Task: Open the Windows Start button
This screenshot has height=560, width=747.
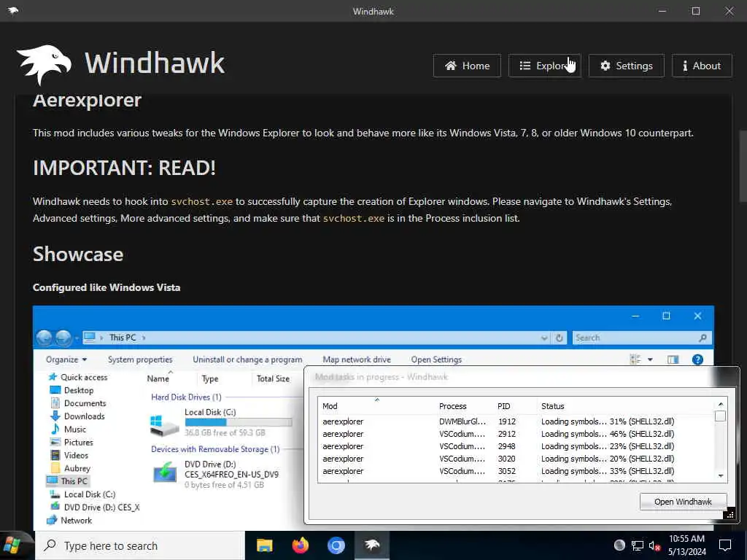Action: 13,545
